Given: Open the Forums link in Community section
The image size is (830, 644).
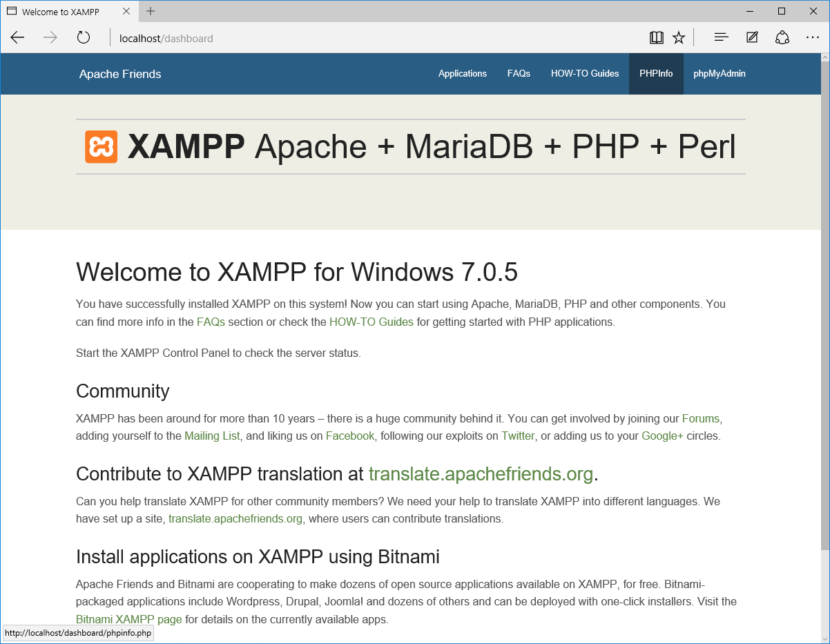Looking at the screenshot, I should pyautogui.click(x=700, y=418).
